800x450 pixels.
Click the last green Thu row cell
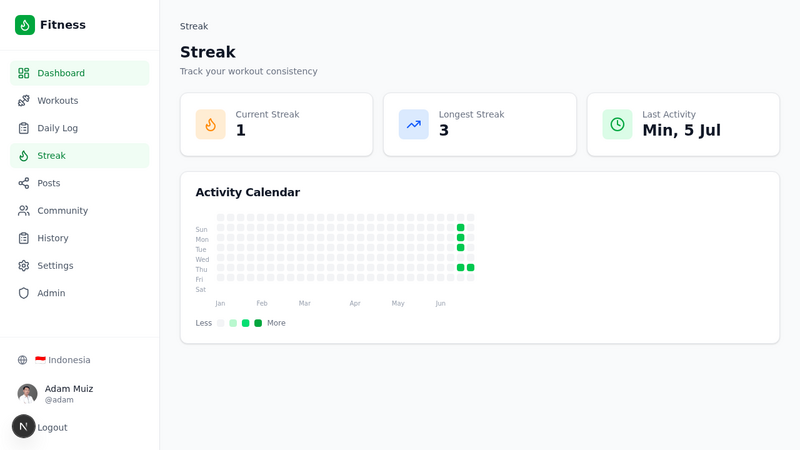pyautogui.click(x=470, y=267)
